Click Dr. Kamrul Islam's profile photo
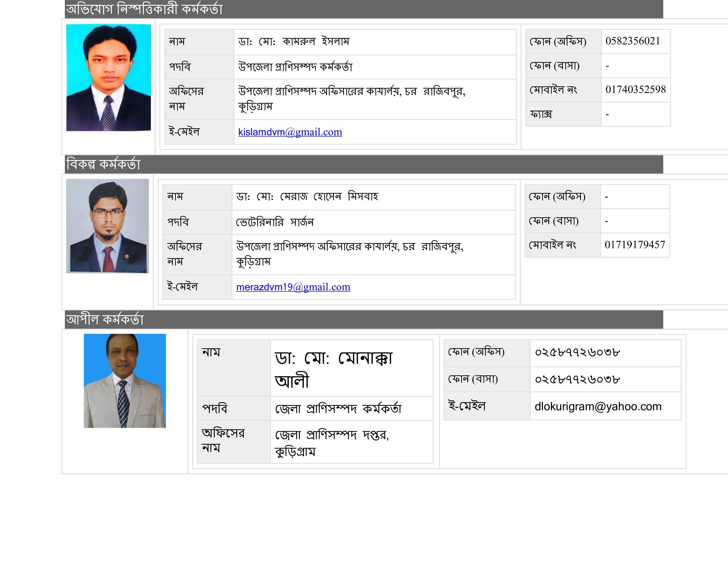 108,77
